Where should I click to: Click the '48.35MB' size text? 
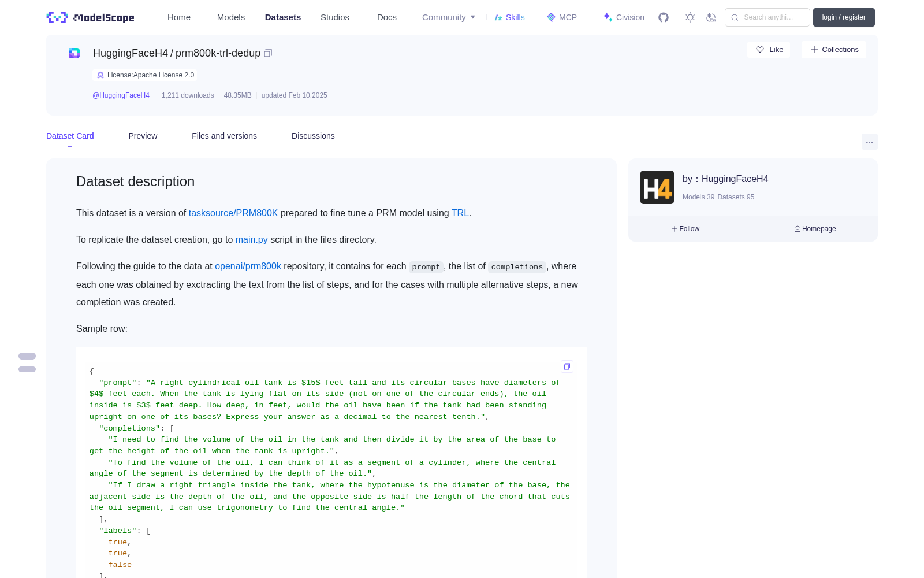[x=238, y=95]
